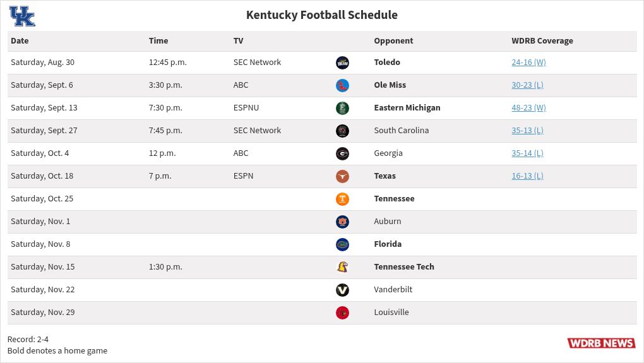Open the 24-16 (W) Toledo coverage link
644x363 pixels.
point(528,62)
